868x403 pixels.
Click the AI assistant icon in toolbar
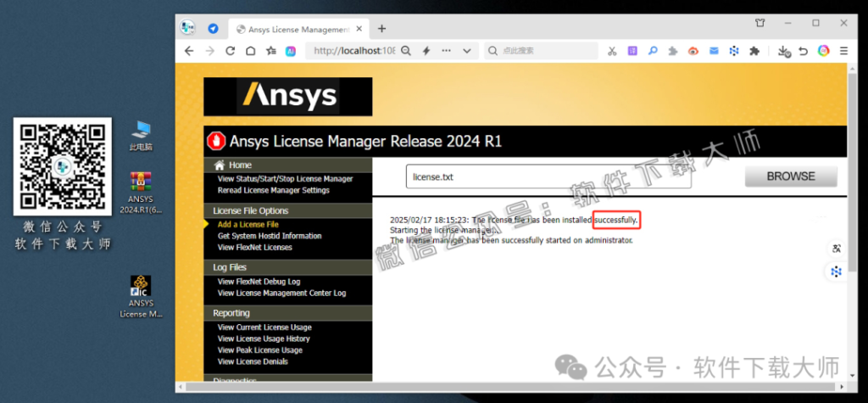(291, 51)
